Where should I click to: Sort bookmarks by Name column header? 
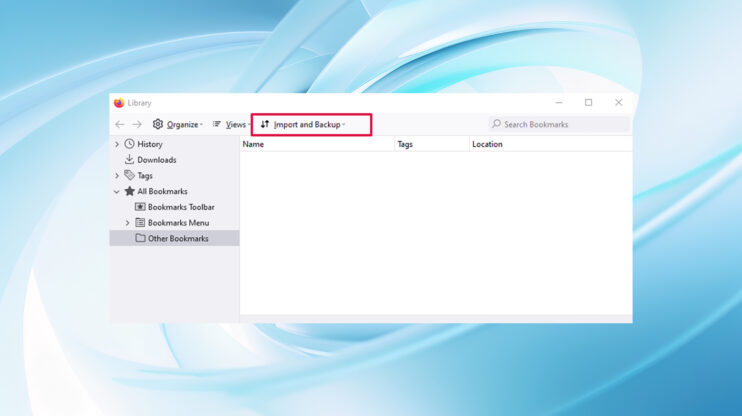point(315,144)
